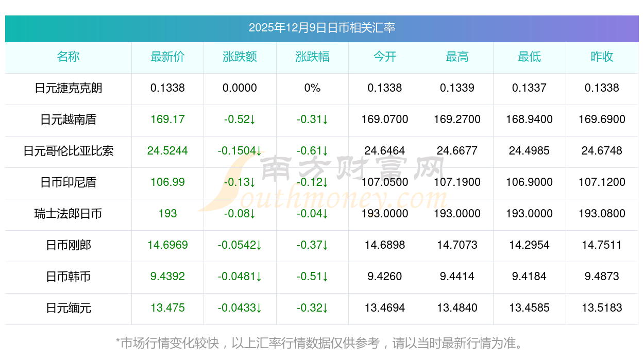The height and width of the screenshot is (359, 644).
Task: Click low value 0.1337
Action: coord(530,88)
